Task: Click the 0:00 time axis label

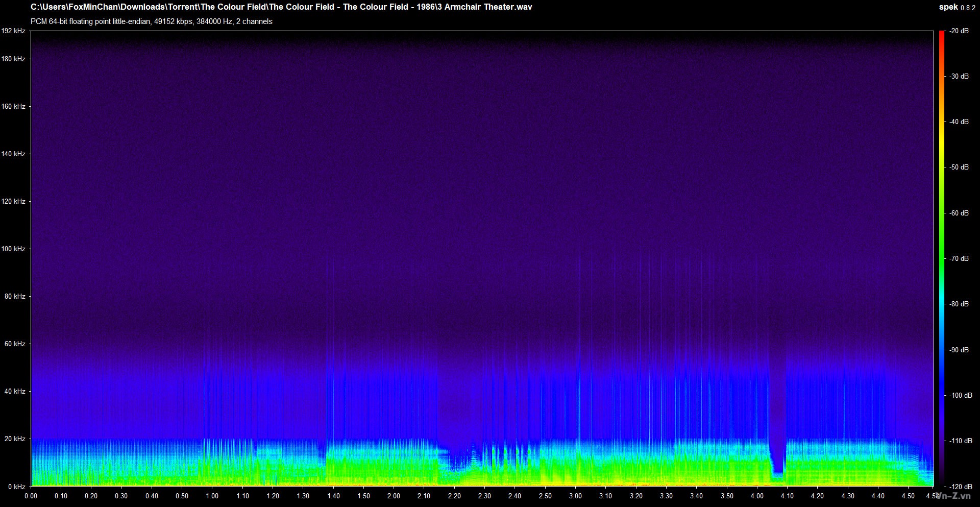Action: pos(31,496)
